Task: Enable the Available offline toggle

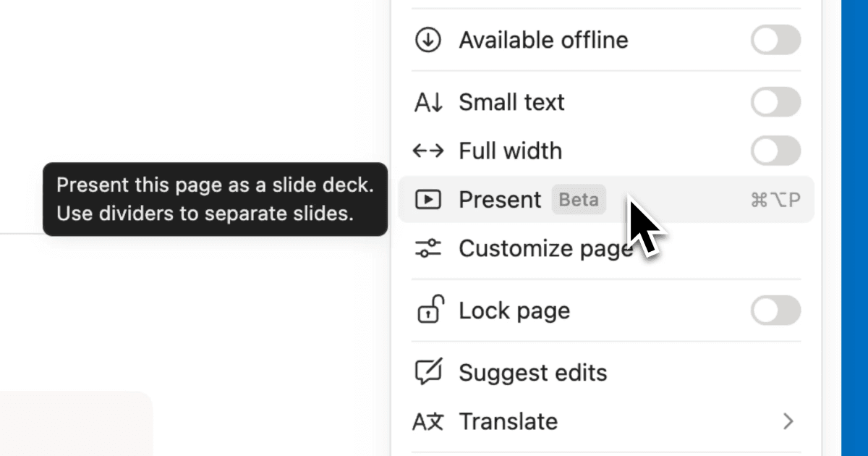Action: [775, 41]
